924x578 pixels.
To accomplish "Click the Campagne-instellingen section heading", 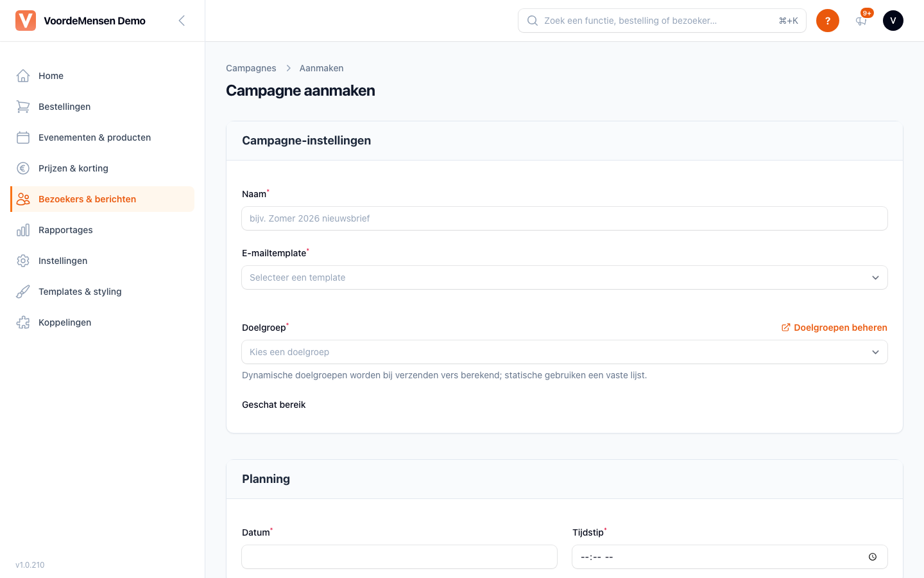I will point(306,141).
